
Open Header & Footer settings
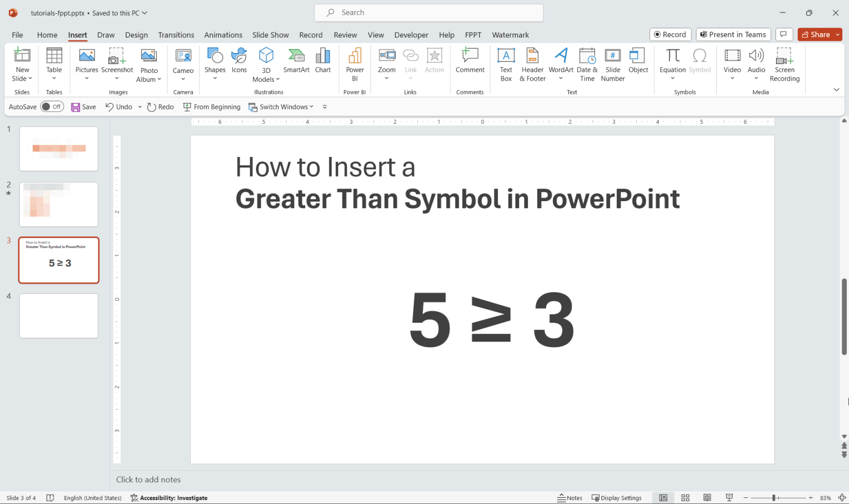click(x=532, y=64)
